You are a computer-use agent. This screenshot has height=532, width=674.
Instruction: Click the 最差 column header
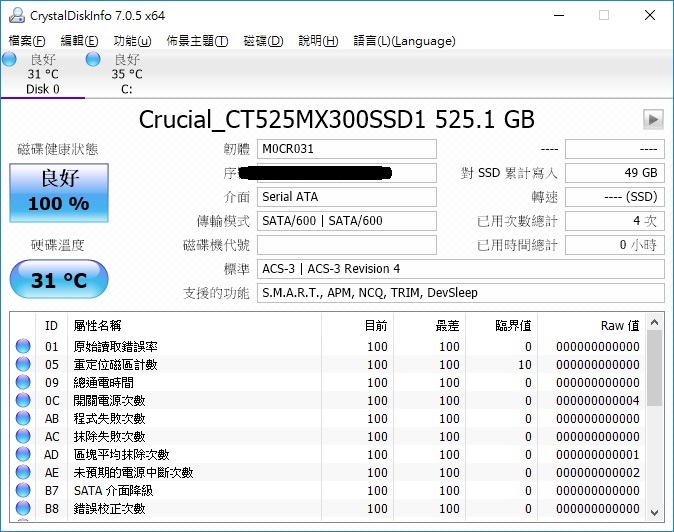point(429,326)
